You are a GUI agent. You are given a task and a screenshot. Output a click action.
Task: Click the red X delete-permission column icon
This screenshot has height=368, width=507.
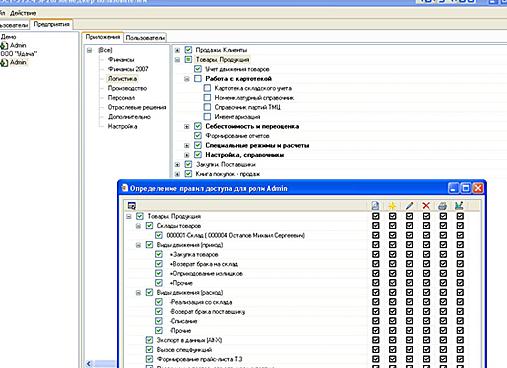(x=426, y=206)
